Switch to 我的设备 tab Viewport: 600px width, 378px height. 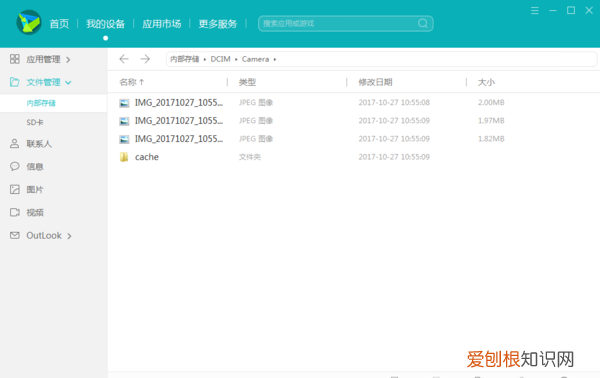(105, 24)
